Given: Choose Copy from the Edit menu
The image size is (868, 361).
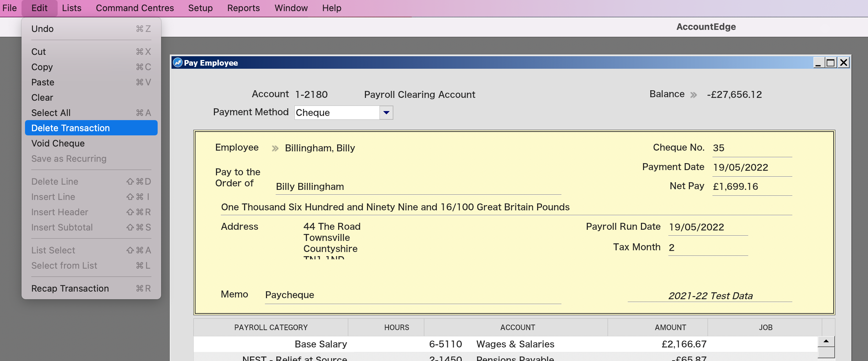Looking at the screenshot, I should (91, 67).
